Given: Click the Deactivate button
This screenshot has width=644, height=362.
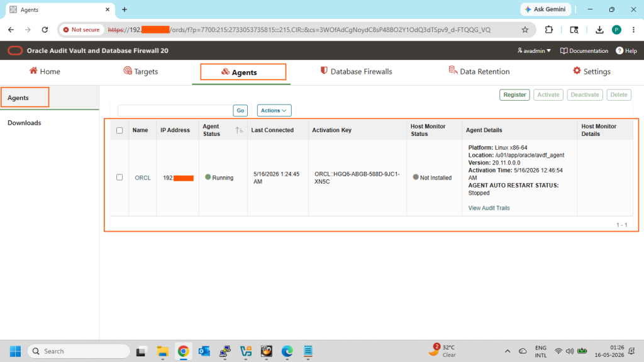Looking at the screenshot, I should point(585,94).
